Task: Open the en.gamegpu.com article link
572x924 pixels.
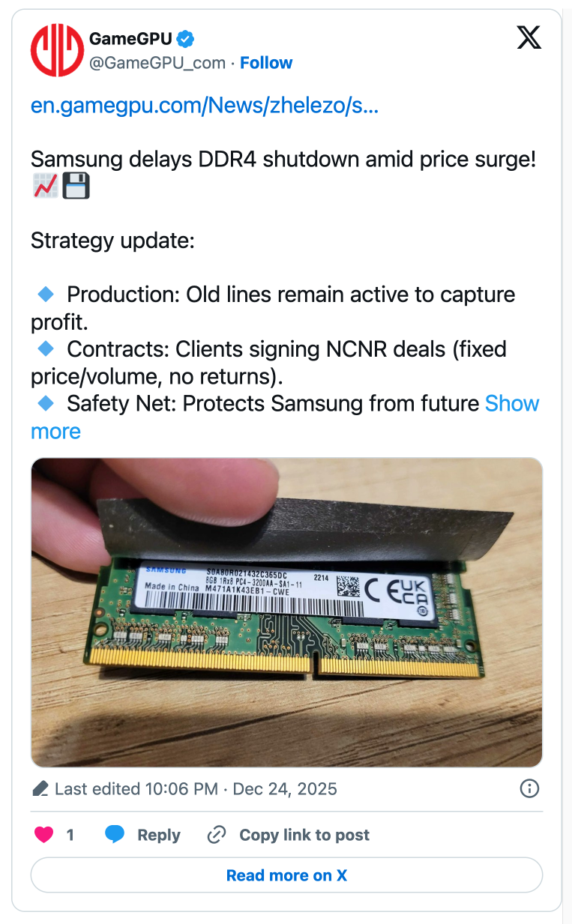Action: (x=204, y=106)
